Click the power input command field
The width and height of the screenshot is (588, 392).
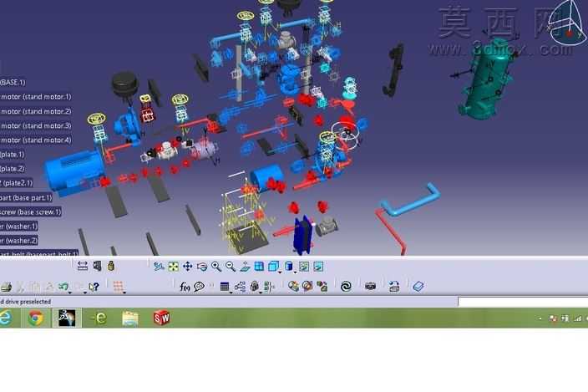click(523, 302)
